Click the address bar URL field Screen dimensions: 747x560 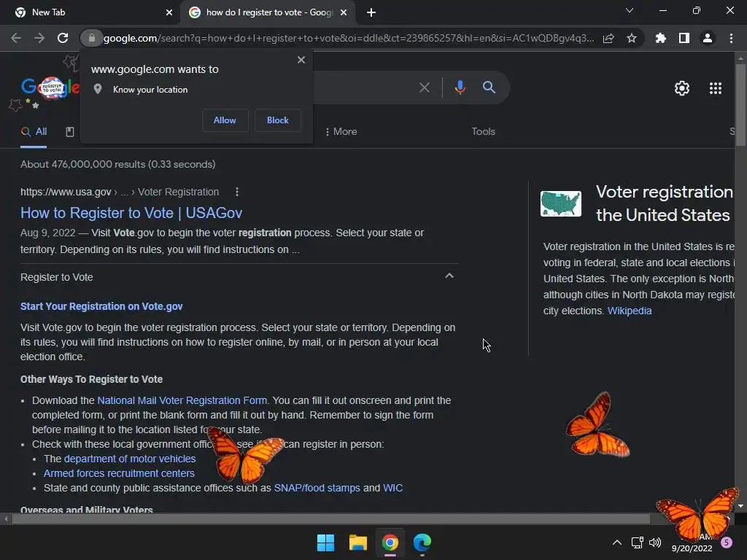pyautogui.click(x=348, y=38)
